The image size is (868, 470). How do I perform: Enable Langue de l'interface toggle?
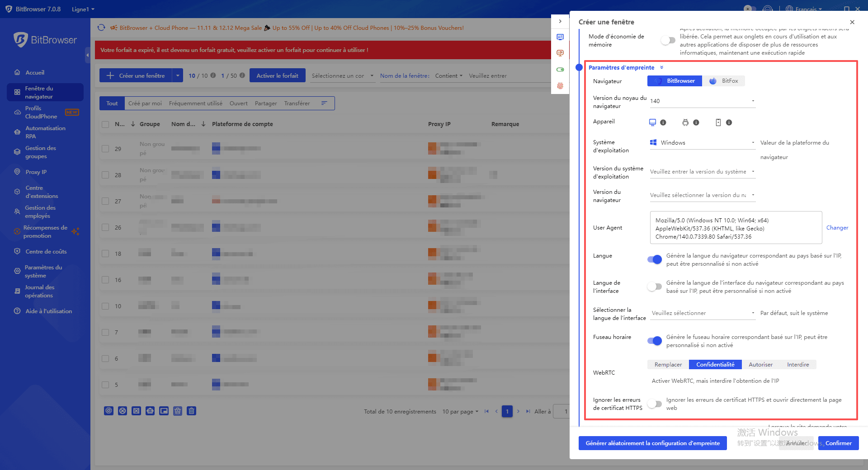coord(654,287)
